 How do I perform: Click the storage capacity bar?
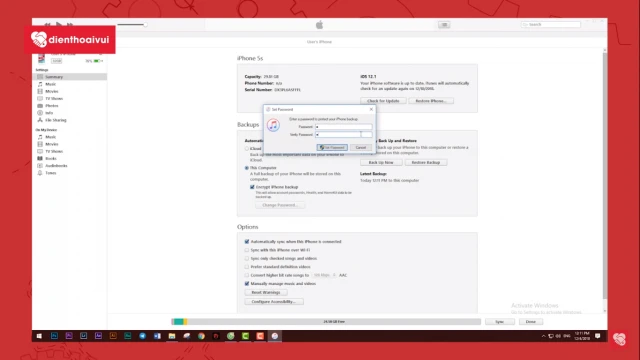(x=326, y=322)
